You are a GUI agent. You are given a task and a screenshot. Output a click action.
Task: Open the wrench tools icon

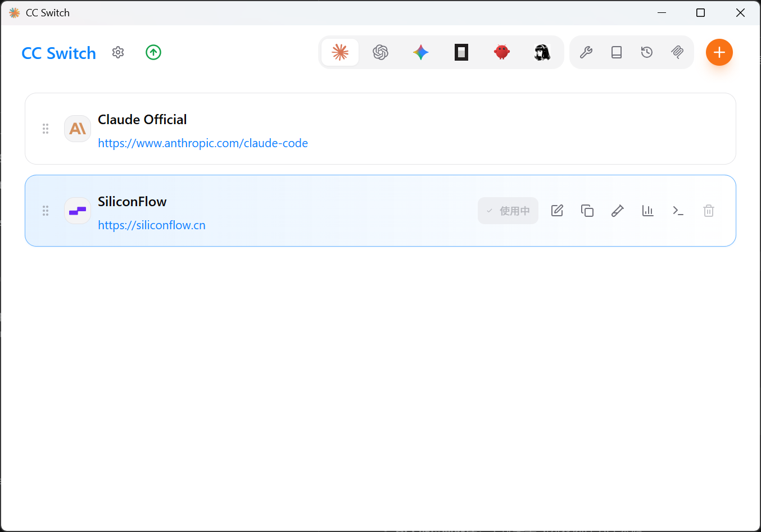[x=586, y=52]
